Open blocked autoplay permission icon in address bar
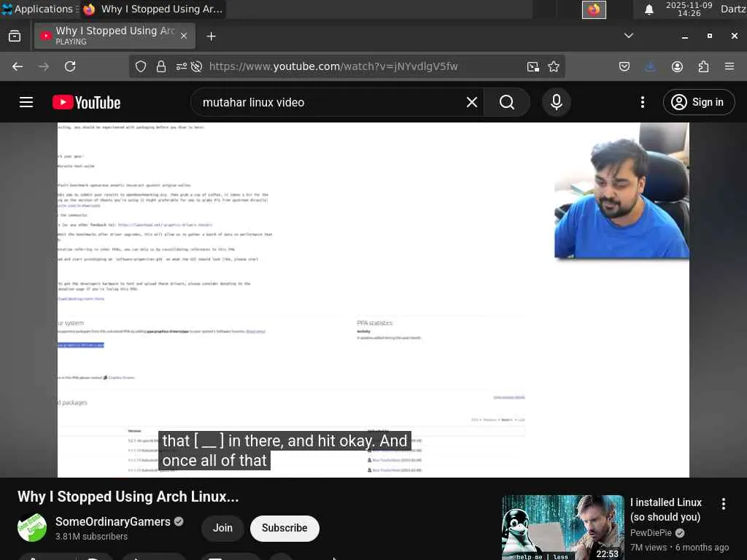 click(196, 66)
